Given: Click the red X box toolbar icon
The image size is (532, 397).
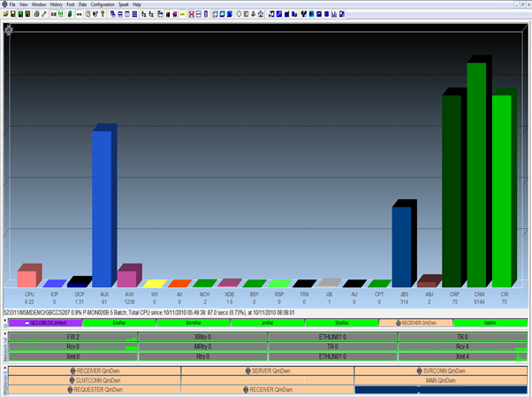Looking at the screenshot, I should click(x=193, y=14).
